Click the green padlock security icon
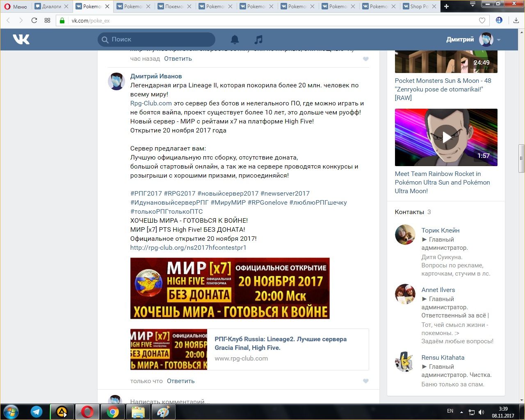Image resolution: width=525 pixels, height=420 pixels. tap(62, 21)
